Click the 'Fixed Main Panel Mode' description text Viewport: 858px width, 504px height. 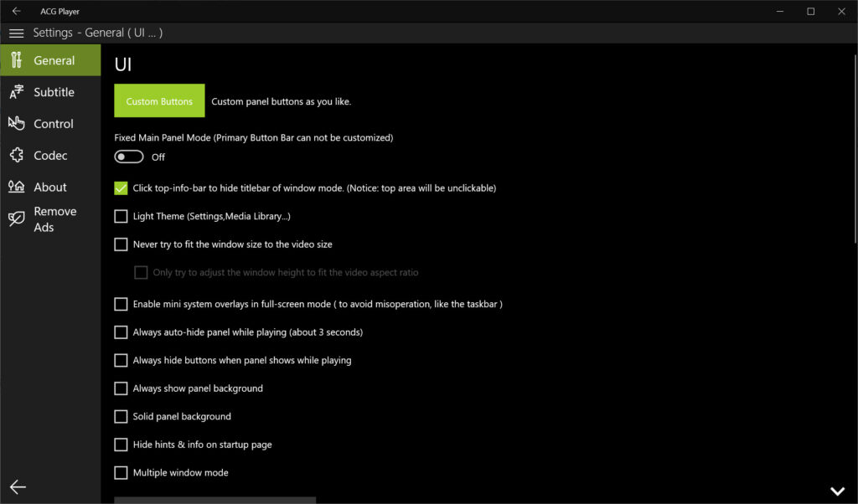click(253, 138)
